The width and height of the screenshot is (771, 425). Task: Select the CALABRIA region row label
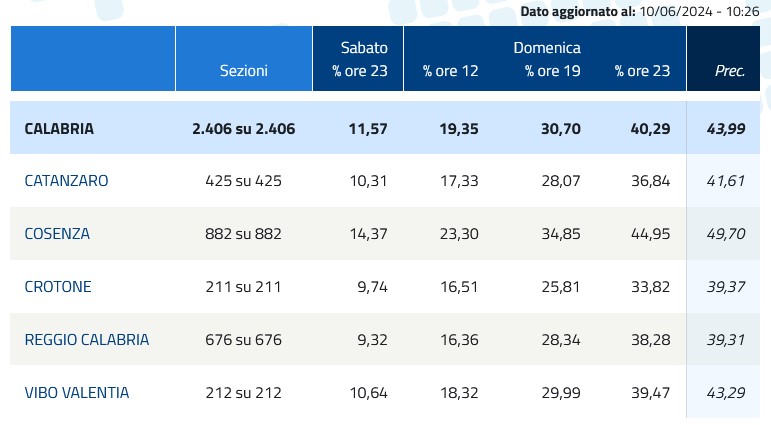click(59, 128)
